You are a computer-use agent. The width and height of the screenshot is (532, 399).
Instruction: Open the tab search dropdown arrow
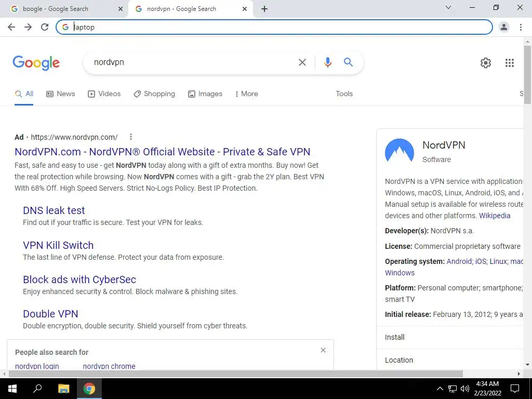[448, 7]
